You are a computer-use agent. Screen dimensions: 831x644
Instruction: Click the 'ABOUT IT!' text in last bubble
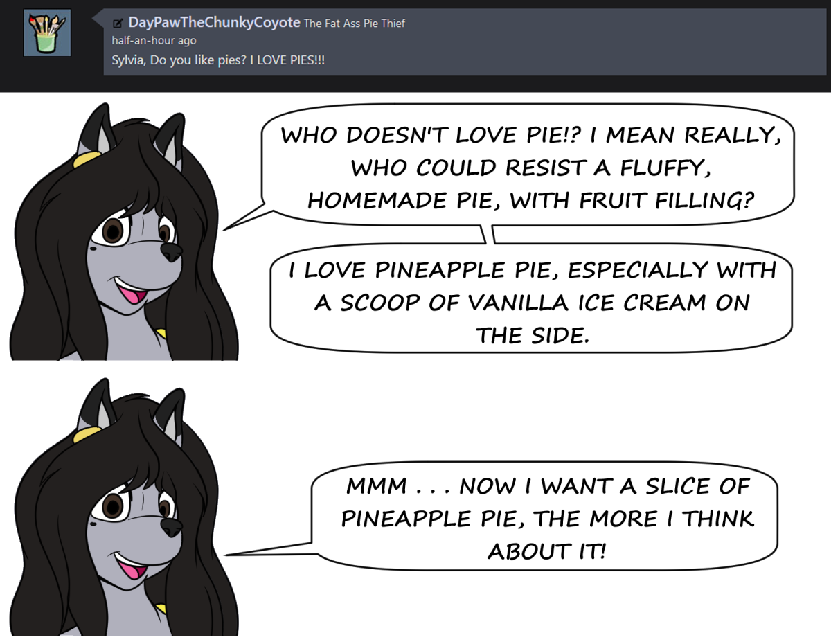[547, 552]
